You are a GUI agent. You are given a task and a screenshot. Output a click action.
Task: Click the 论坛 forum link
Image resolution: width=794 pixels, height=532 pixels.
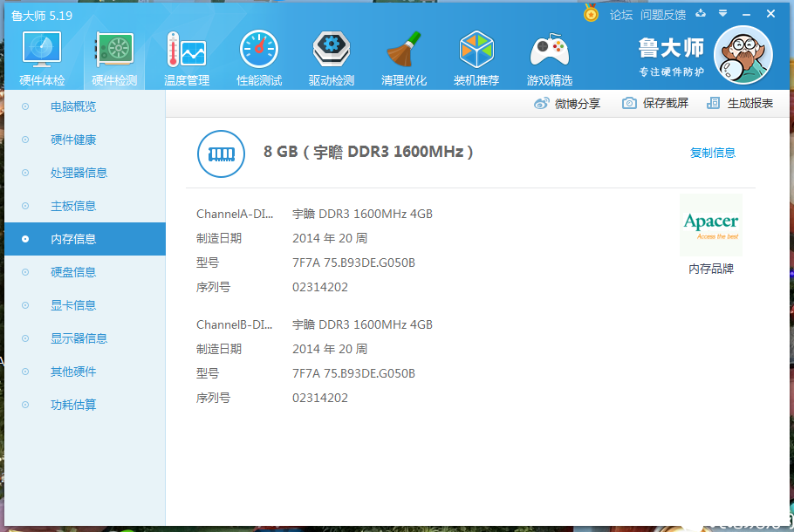621,15
